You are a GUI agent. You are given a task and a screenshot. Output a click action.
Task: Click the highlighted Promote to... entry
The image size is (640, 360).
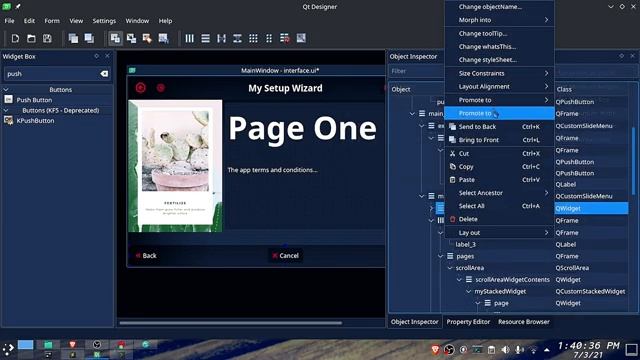pyautogui.click(x=499, y=113)
